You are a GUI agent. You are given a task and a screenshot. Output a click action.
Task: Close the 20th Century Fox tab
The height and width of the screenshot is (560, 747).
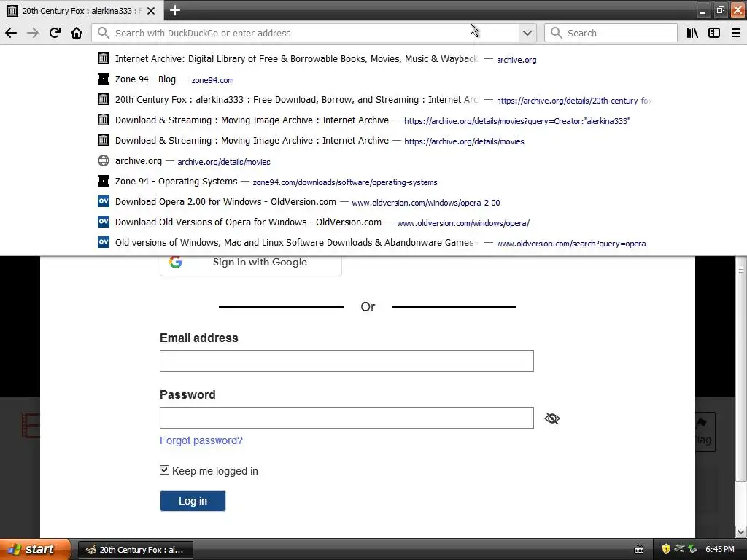tap(151, 10)
